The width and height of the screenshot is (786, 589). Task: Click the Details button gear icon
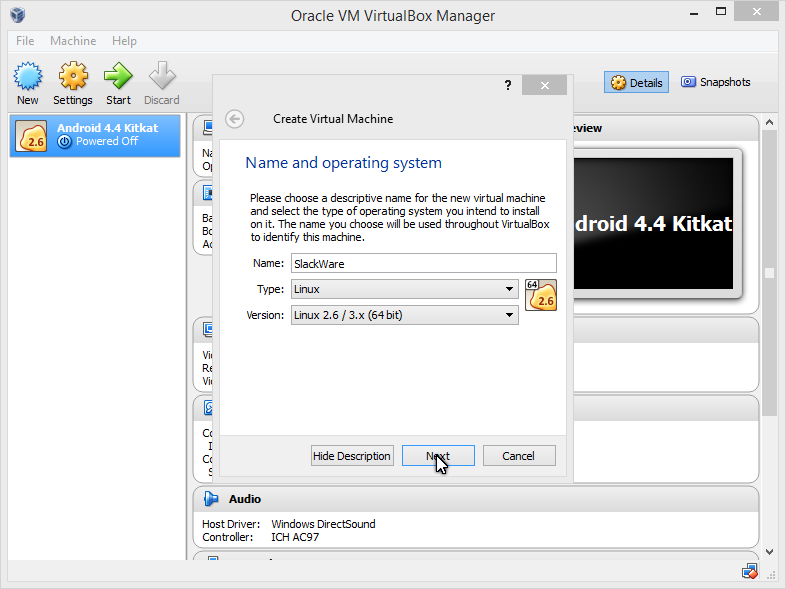618,83
